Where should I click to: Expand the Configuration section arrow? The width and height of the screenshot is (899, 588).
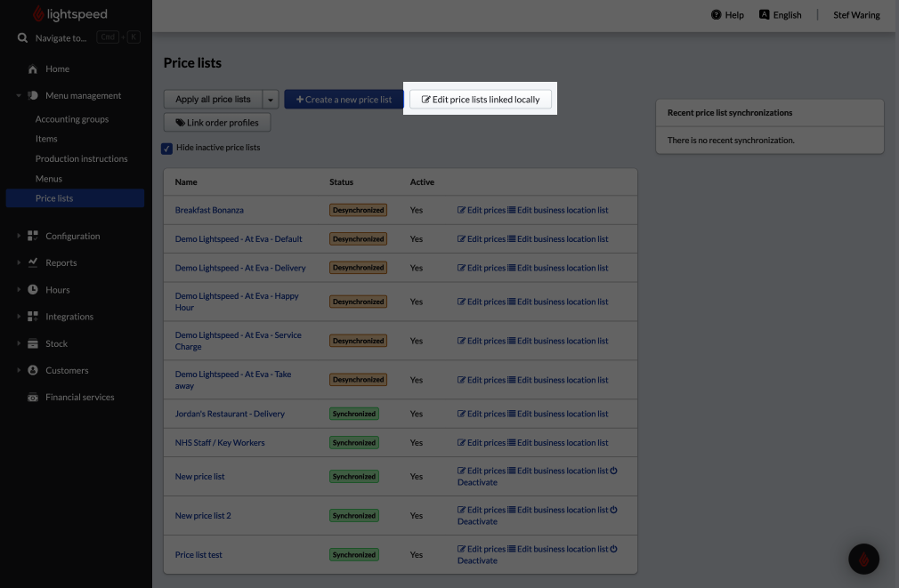pyautogui.click(x=19, y=236)
